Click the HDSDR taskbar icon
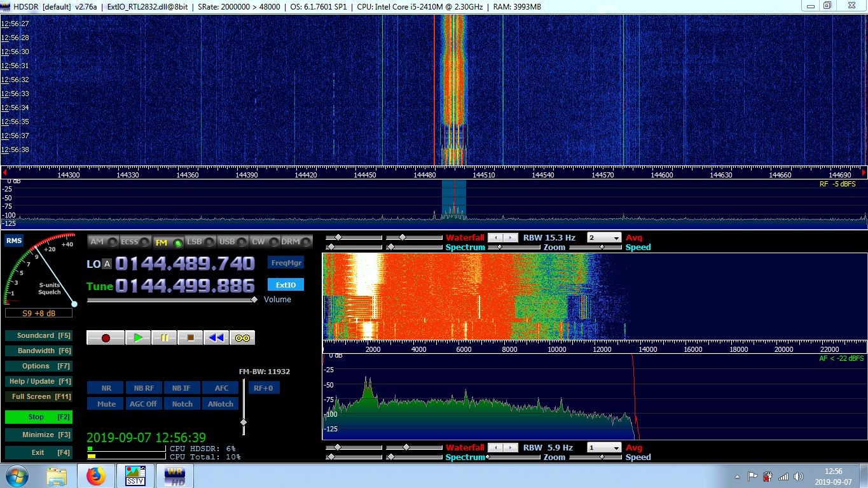868x488 pixels. [x=175, y=476]
